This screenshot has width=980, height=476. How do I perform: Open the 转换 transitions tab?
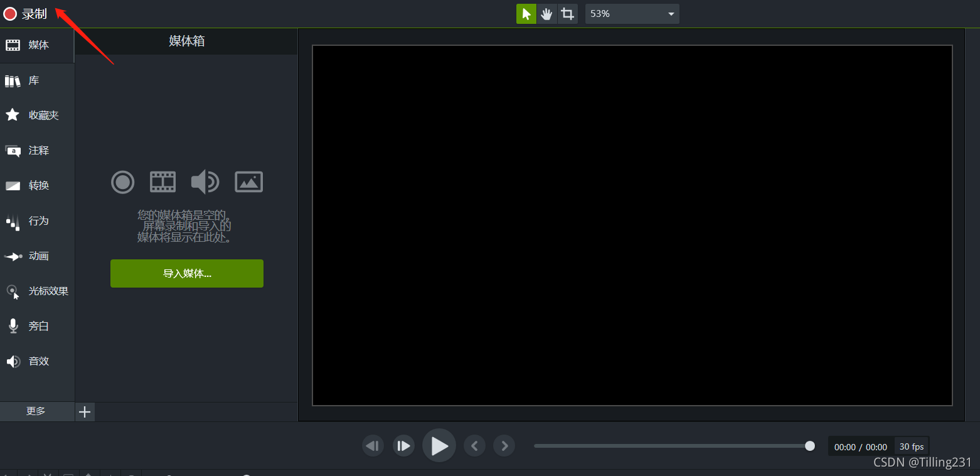tap(37, 186)
